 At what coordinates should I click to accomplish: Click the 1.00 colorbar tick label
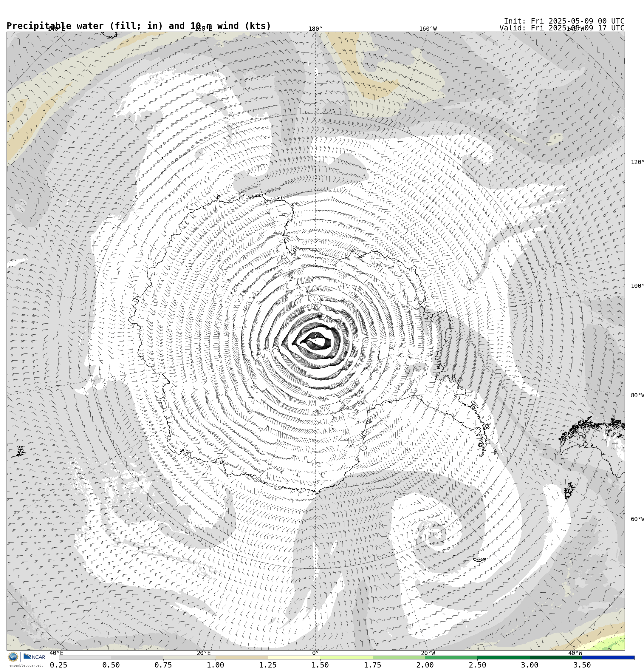tap(216, 665)
